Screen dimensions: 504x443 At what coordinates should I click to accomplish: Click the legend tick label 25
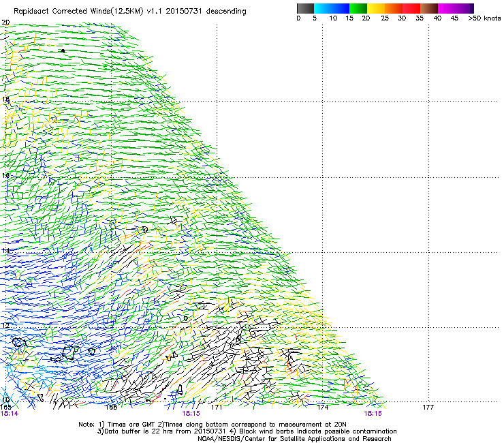tap(385, 18)
